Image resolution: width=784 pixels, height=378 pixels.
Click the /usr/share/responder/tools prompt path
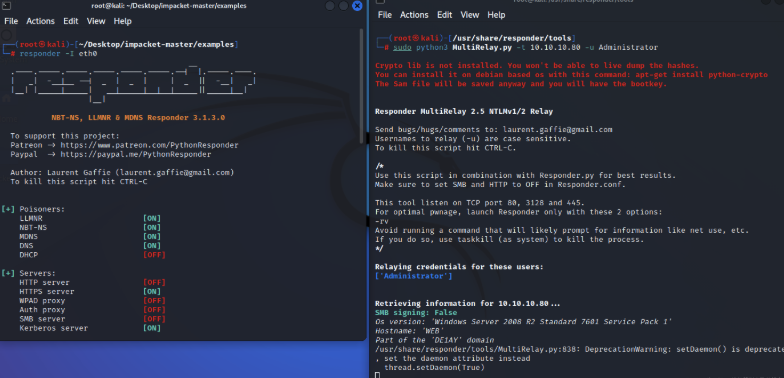coord(512,38)
